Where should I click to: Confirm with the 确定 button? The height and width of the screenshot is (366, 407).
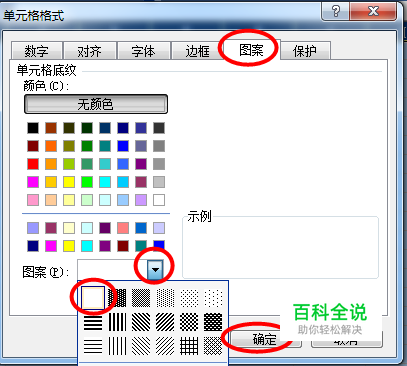tap(265, 339)
